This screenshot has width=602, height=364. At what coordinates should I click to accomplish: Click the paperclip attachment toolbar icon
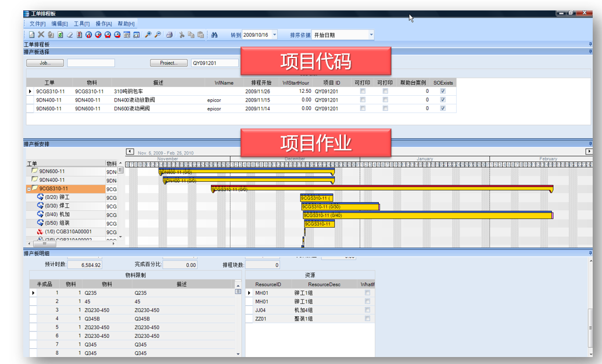[51, 35]
